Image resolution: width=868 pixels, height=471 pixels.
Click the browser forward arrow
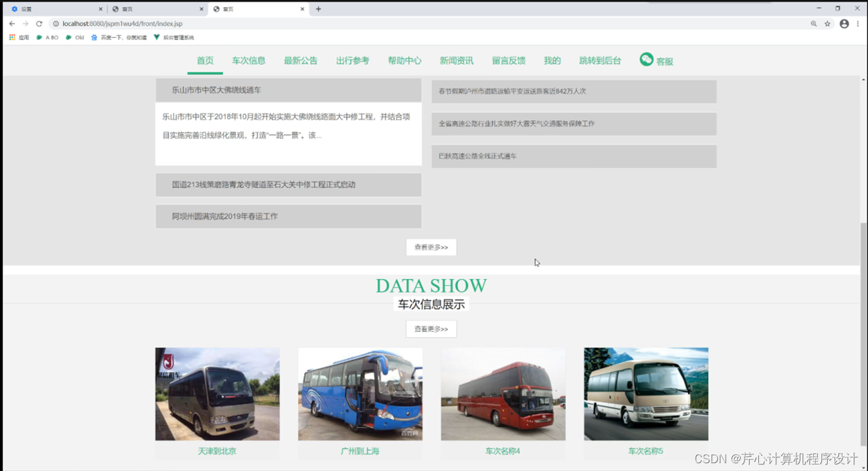(25, 23)
